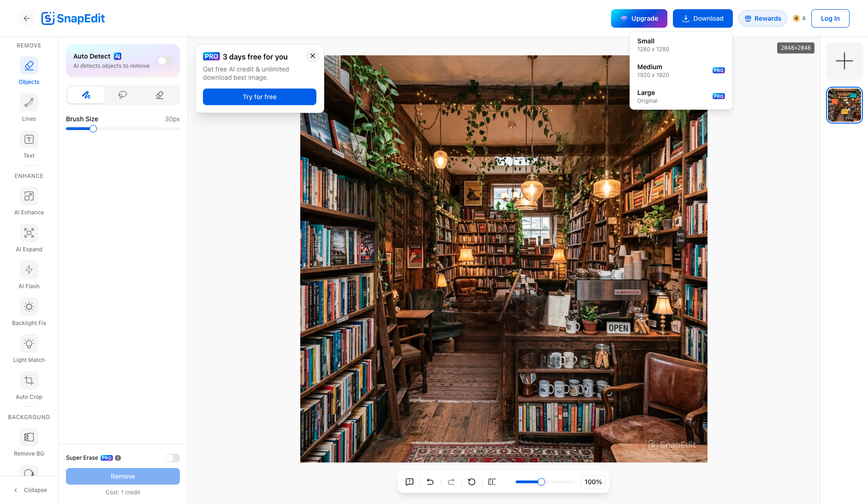868x504 pixels.
Task: Switch to eraser mode
Action: [160, 95]
